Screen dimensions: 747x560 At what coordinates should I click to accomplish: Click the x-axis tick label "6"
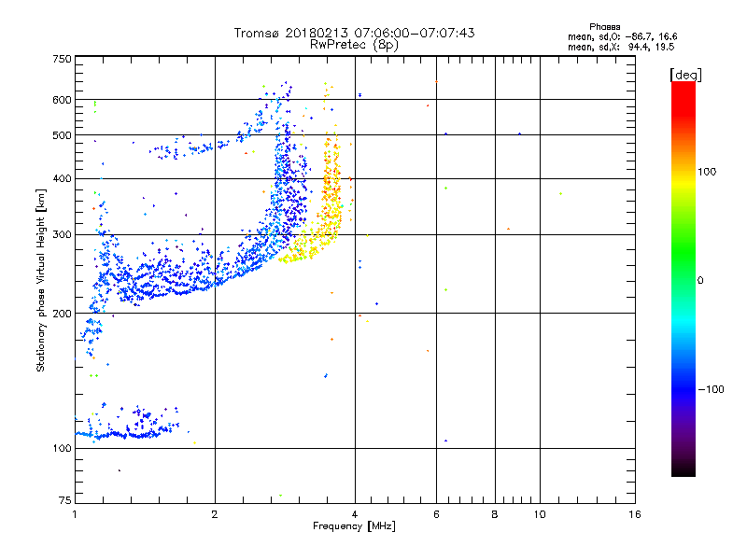pyautogui.click(x=436, y=515)
